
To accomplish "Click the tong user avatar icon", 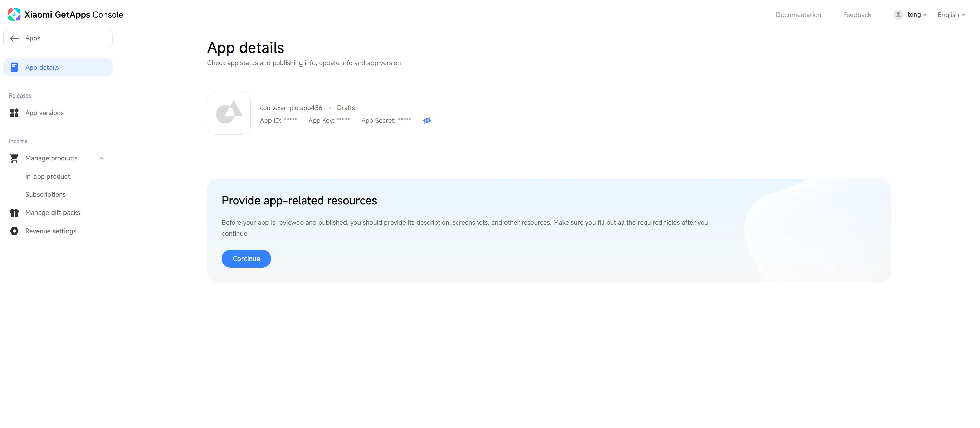I will pyautogui.click(x=898, y=14).
